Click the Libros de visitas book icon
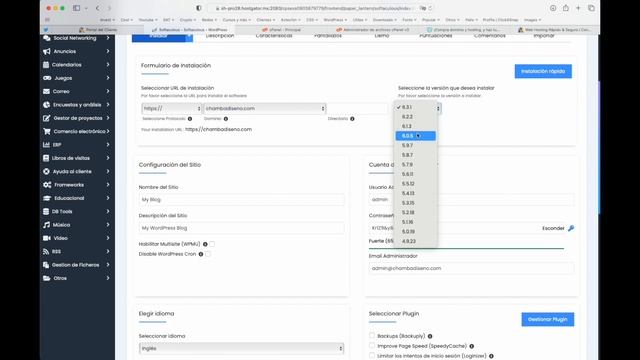640x360 pixels. coord(46,158)
